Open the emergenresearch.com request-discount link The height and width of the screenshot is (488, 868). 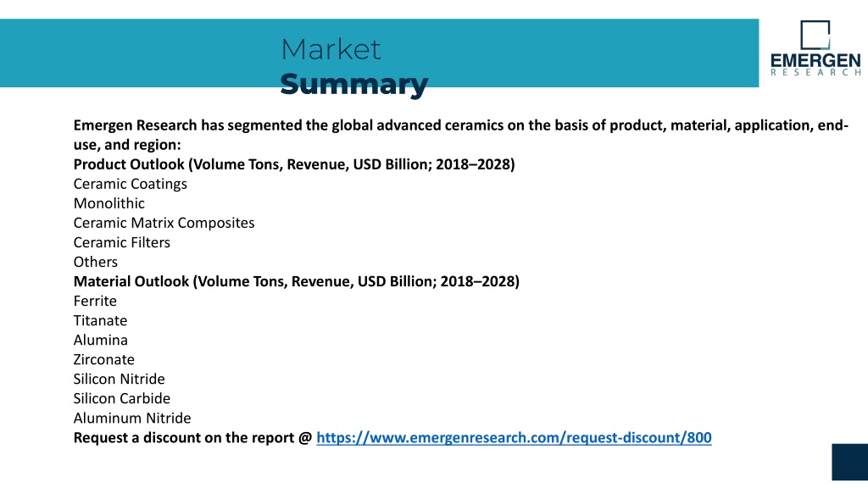514,438
